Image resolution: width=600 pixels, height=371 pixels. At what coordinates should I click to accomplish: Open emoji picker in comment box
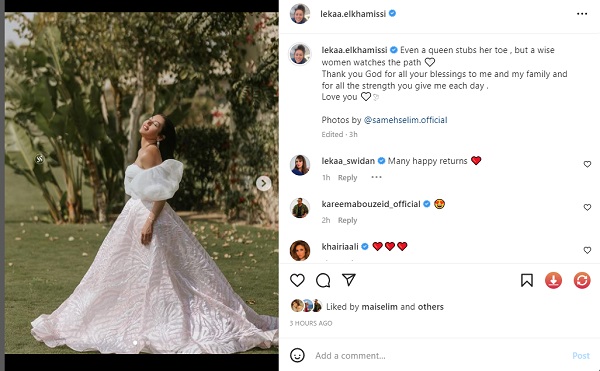click(x=297, y=355)
